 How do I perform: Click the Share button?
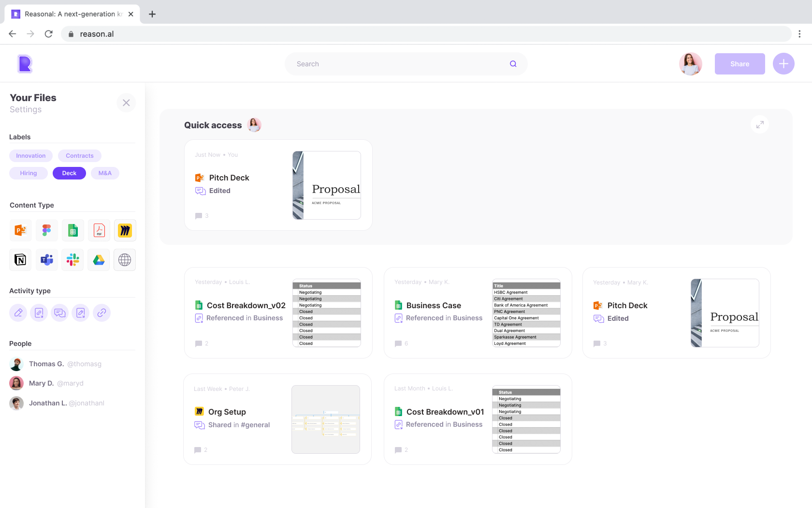(x=739, y=64)
